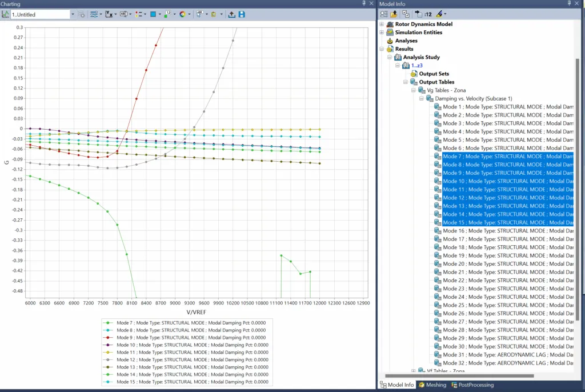This screenshot has height=392, width=585.
Task: Pin the Charting panel
Action: pyautogui.click(x=364, y=3)
